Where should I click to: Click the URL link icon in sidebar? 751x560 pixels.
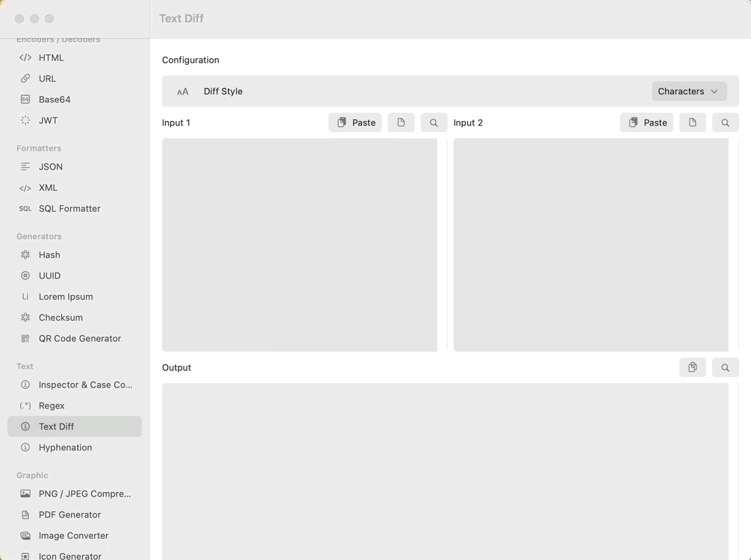point(25,78)
